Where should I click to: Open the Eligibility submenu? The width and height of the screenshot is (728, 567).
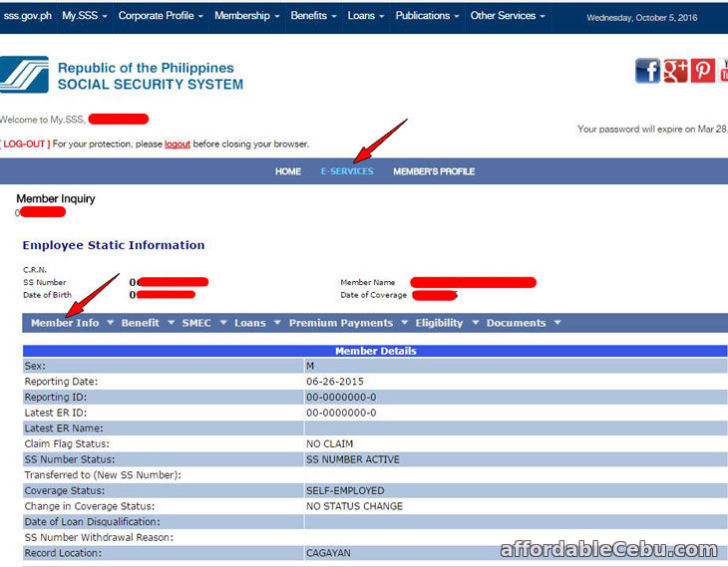click(x=439, y=323)
